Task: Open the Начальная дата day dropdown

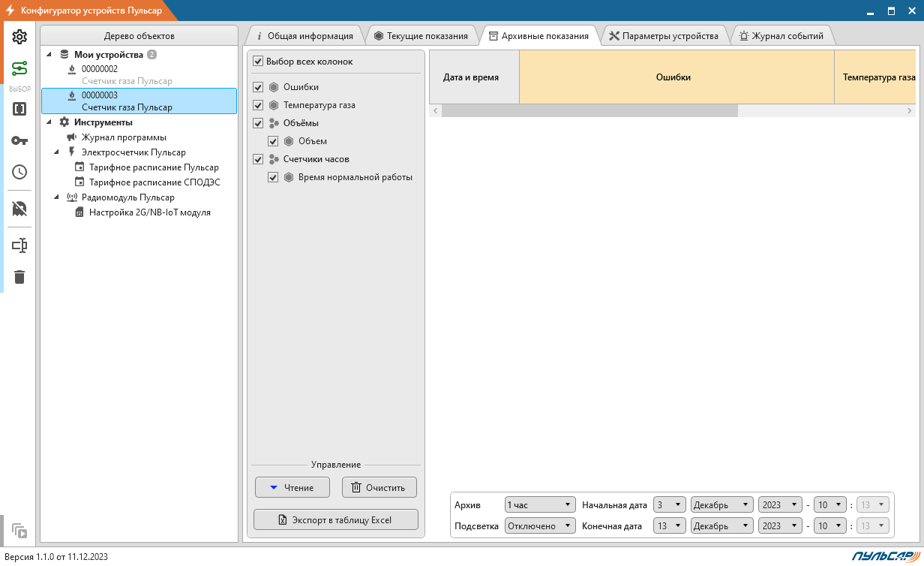Action: click(669, 505)
